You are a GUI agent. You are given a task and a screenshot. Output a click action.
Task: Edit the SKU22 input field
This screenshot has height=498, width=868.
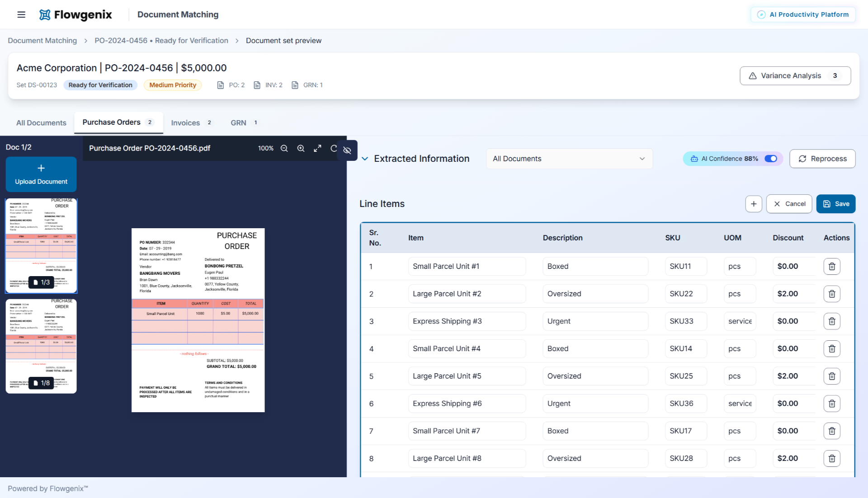(x=686, y=294)
